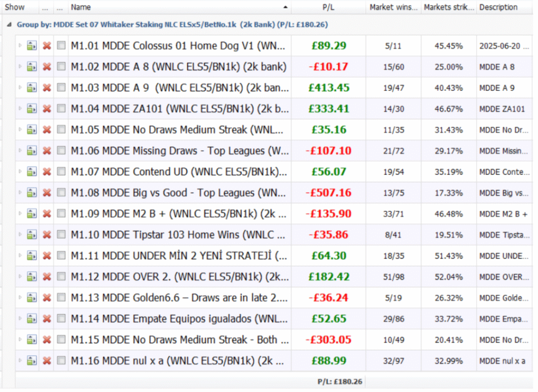Tick the checkbox for M1.03 MDDE A 9

click(61, 88)
